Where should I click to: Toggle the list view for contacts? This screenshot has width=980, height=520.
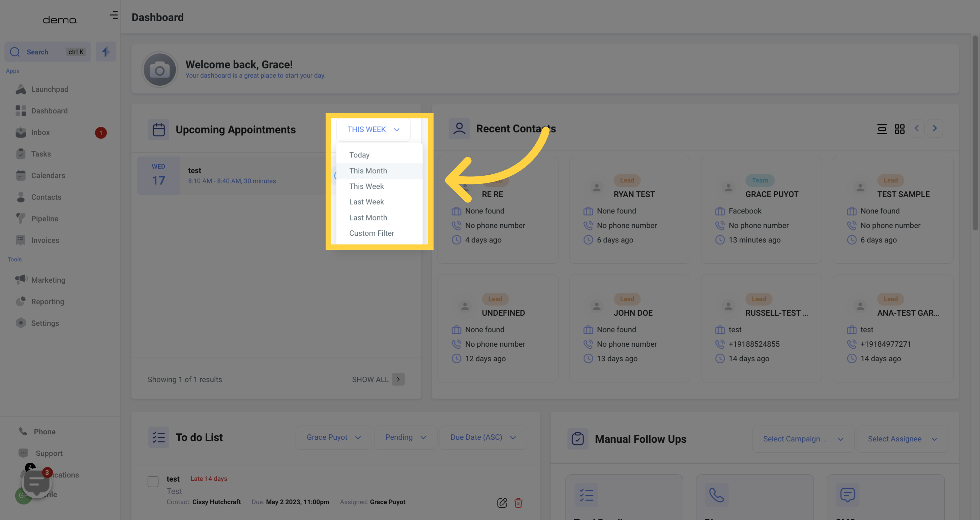coord(882,128)
